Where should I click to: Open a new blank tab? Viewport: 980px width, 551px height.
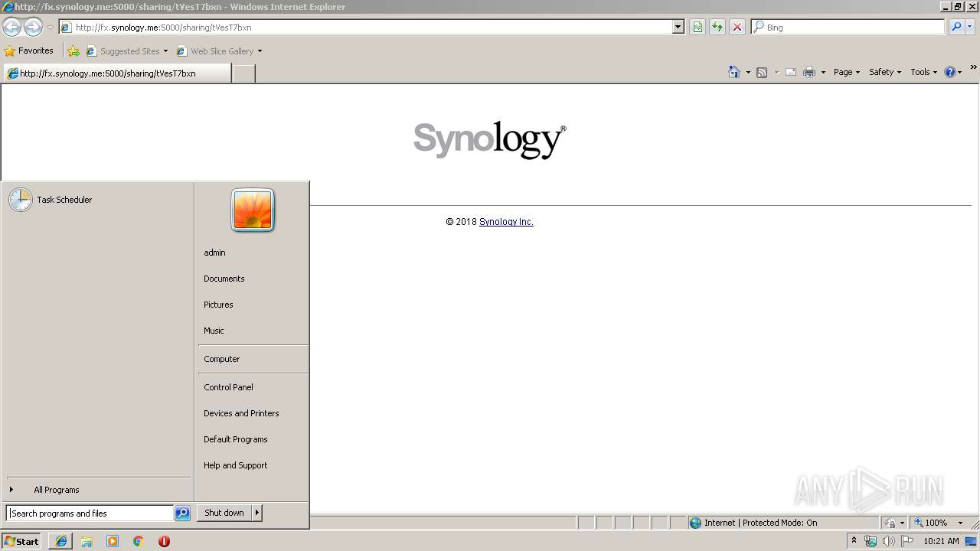(243, 73)
